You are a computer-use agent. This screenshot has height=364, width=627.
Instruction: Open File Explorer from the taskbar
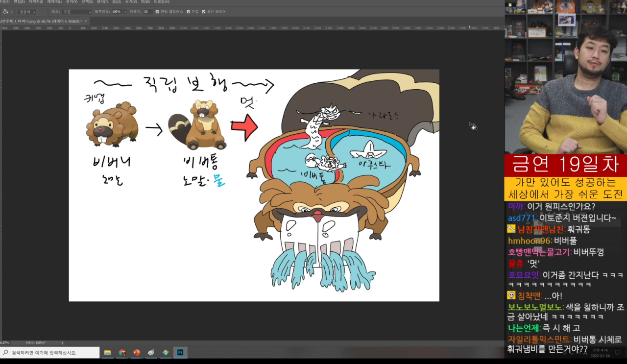[107, 352]
